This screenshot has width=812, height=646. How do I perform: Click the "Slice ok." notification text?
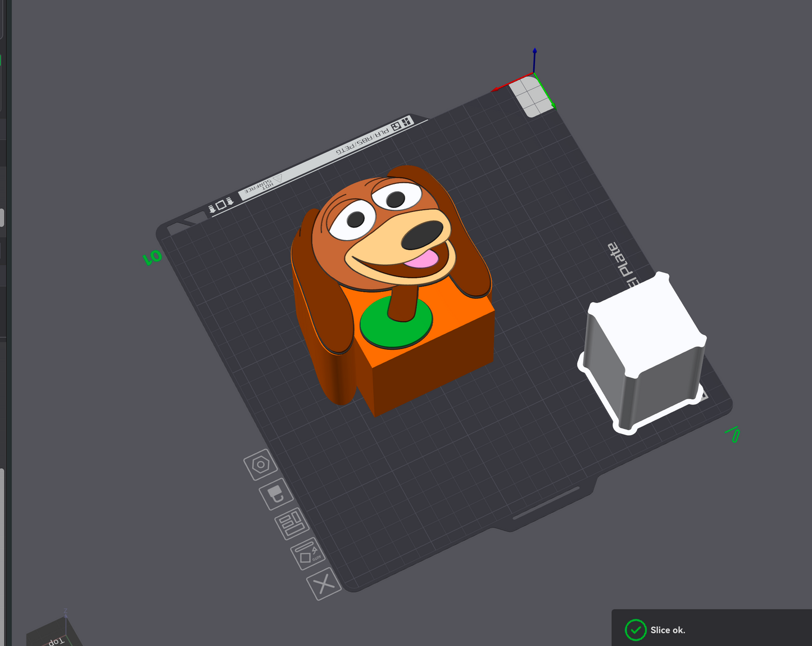coord(668,630)
